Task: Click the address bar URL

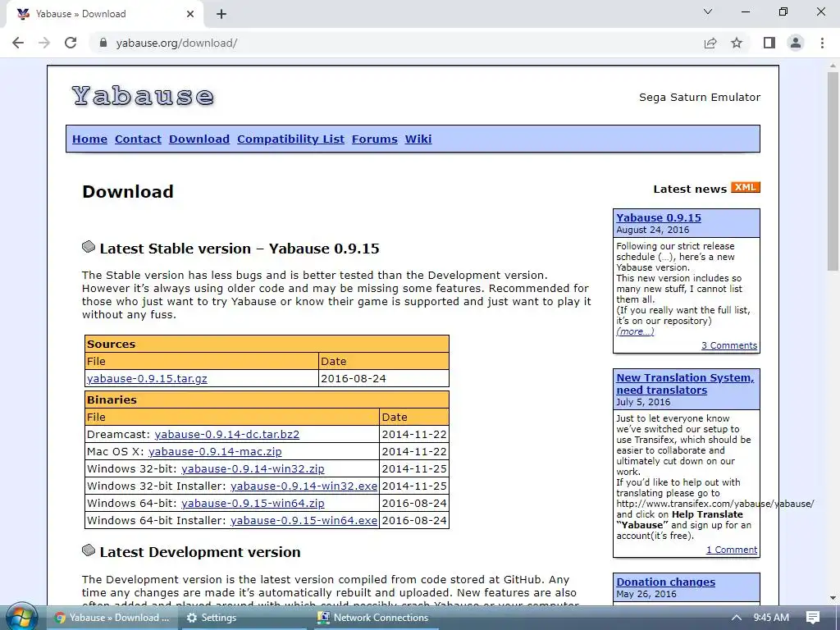Action: (x=176, y=43)
